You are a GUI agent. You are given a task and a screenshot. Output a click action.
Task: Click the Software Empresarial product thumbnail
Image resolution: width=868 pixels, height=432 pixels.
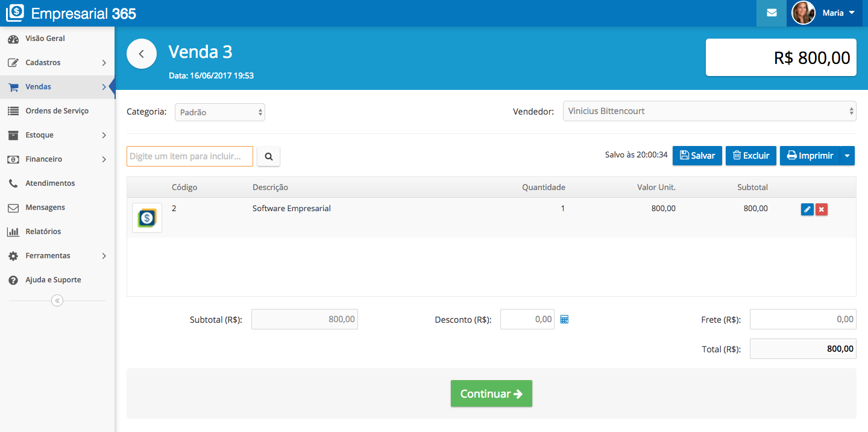point(147,218)
